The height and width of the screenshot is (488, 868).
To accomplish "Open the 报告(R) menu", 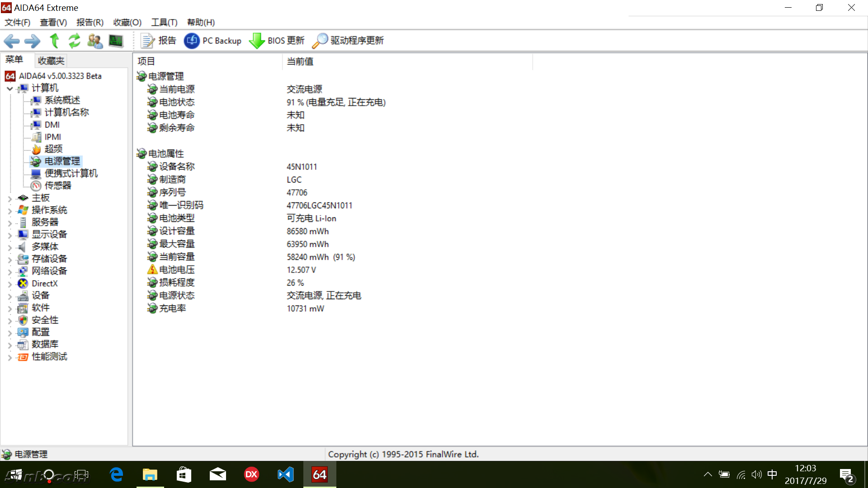I will [x=90, y=22].
